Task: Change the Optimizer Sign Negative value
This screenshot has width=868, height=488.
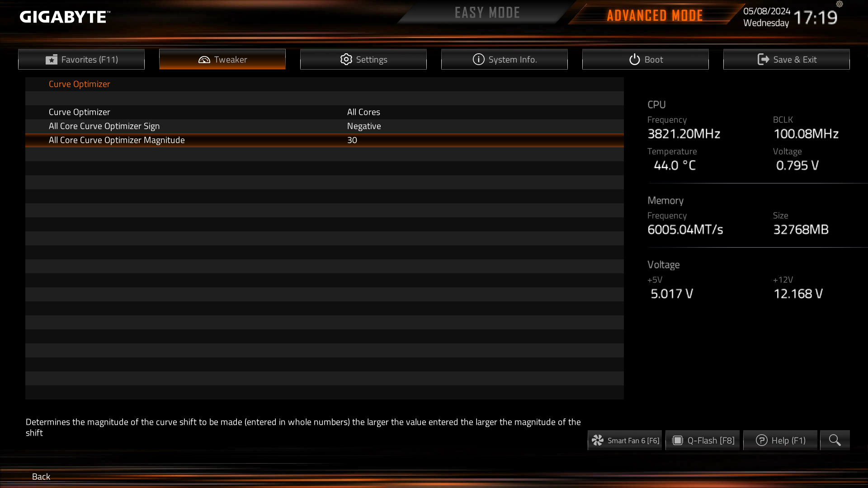Action: click(364, 126)
